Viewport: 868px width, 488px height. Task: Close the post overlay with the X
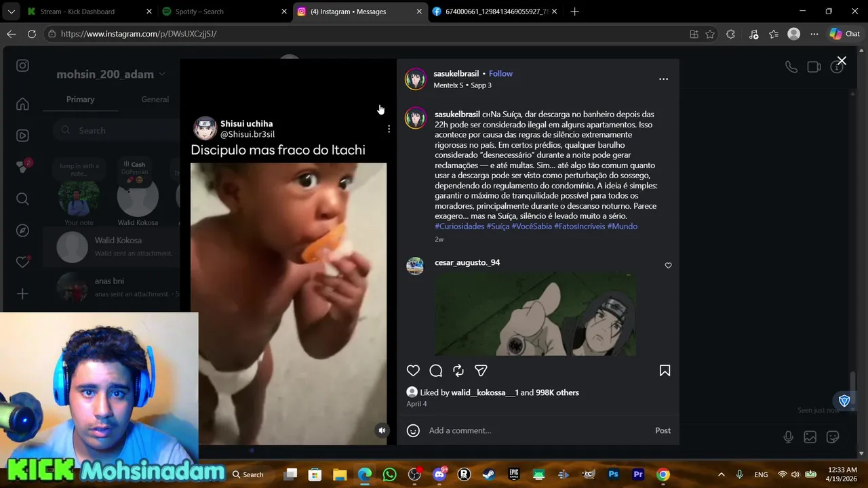(842, 61)
